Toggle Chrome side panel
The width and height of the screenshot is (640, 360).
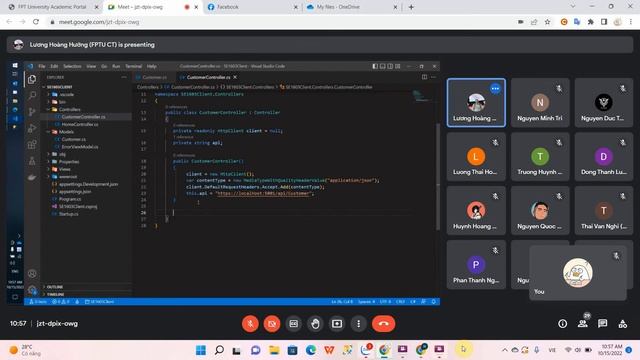click(604, 22)
